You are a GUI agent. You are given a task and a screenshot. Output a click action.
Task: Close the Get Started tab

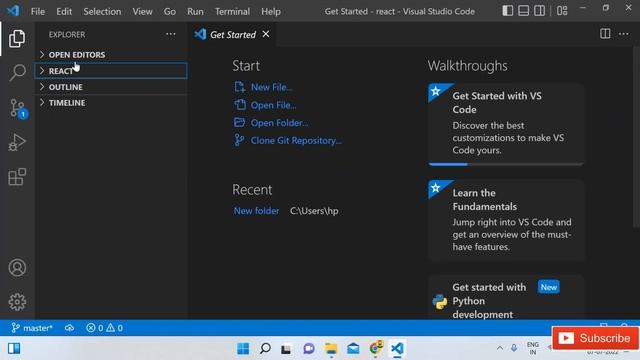tap(266, 34)
